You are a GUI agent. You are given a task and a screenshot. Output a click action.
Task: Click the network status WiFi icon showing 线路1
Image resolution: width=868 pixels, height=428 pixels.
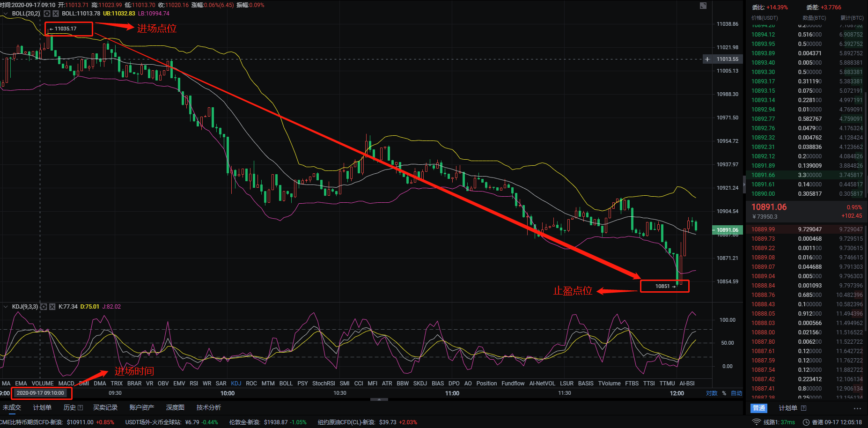[757, 422]
